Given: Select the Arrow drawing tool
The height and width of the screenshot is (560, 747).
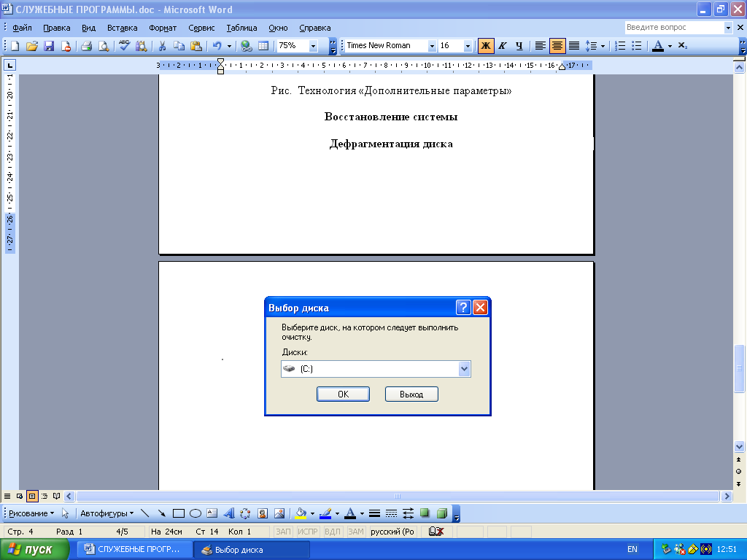Looking at the screenshot, I should [x=161, y=513].
